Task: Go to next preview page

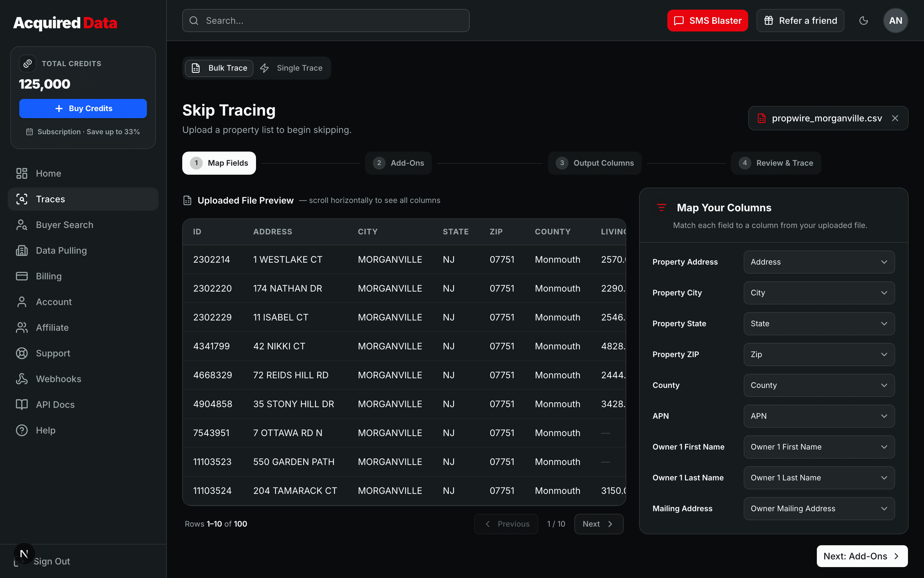Action: click(x=598, y=524)
